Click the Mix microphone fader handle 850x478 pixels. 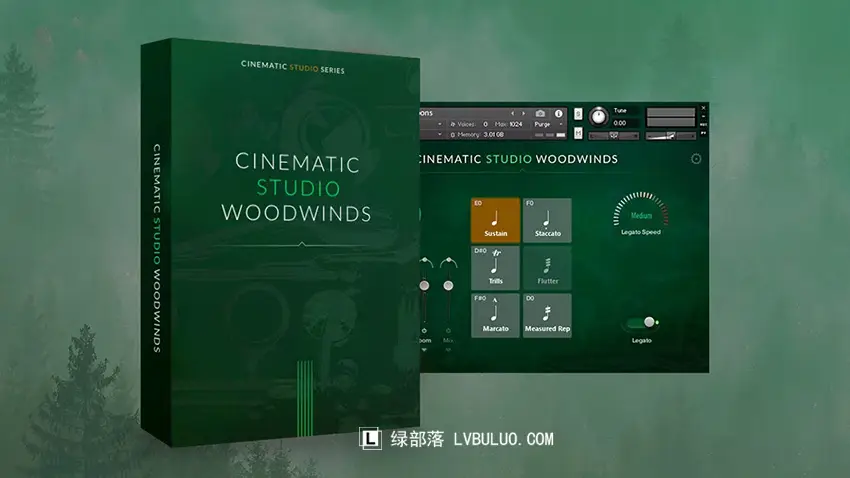pyautogui.click(x=448, y=285)
